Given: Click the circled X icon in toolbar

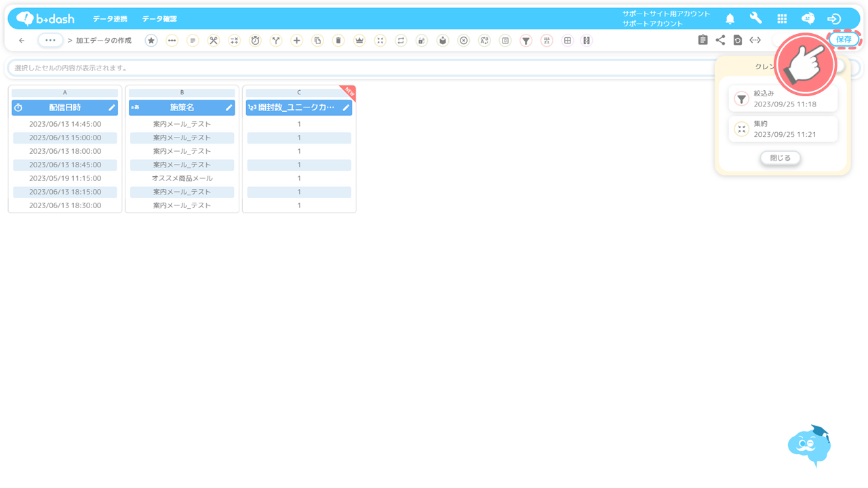Looking at the screenshot, I should click(x=463, y=41).
